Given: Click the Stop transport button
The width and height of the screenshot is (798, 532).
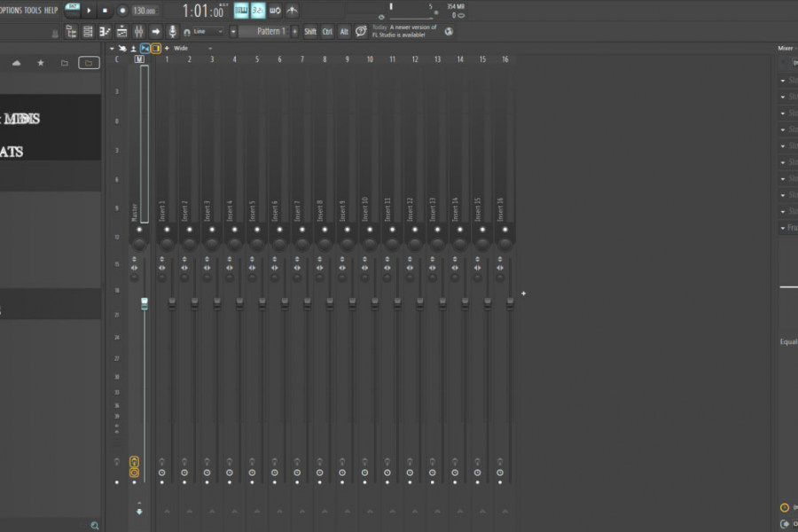Looking at the screenshot, I should coord(105,10).
